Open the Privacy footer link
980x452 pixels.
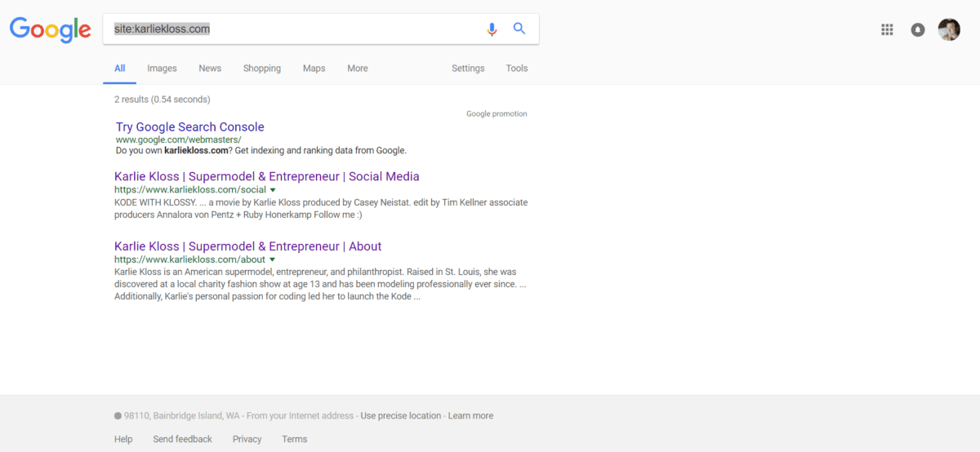click(247, 439)
